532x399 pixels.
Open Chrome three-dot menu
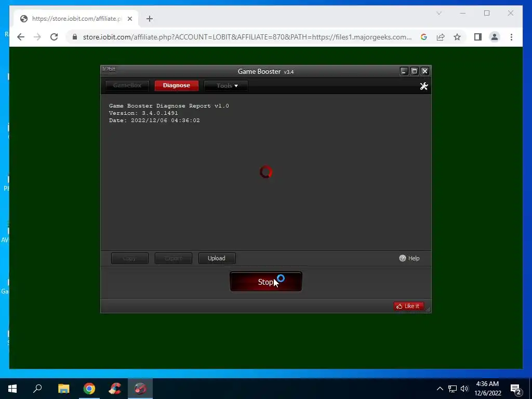(511, 37)
